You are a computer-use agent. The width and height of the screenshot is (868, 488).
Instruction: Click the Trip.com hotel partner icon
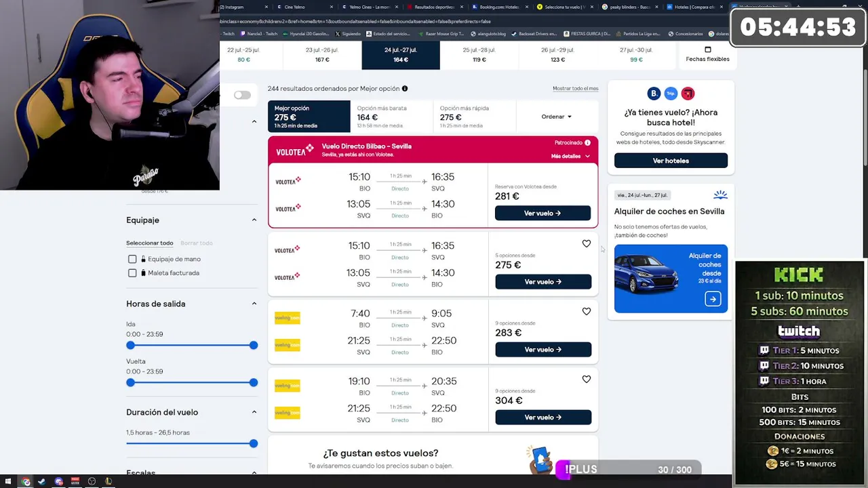671,94
